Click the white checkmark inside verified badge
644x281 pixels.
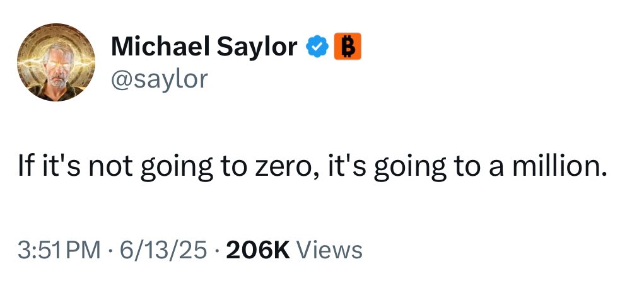pyautogui.click(x=317, y=47)
